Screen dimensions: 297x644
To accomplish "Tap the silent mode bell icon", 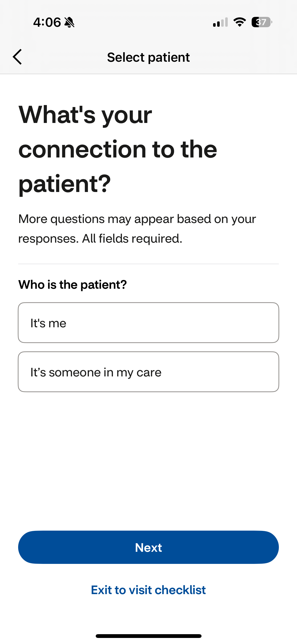I will pyautogui.click(x=69, y=22).
